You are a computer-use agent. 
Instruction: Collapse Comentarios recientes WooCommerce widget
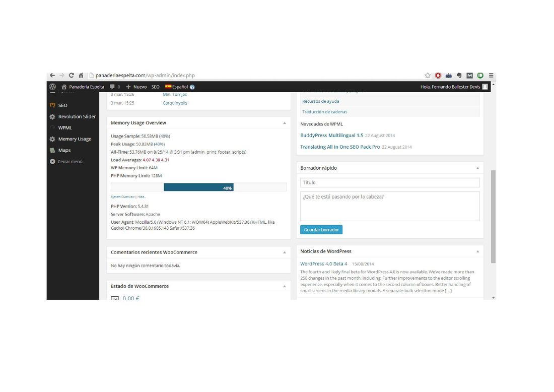pos(285,252)
